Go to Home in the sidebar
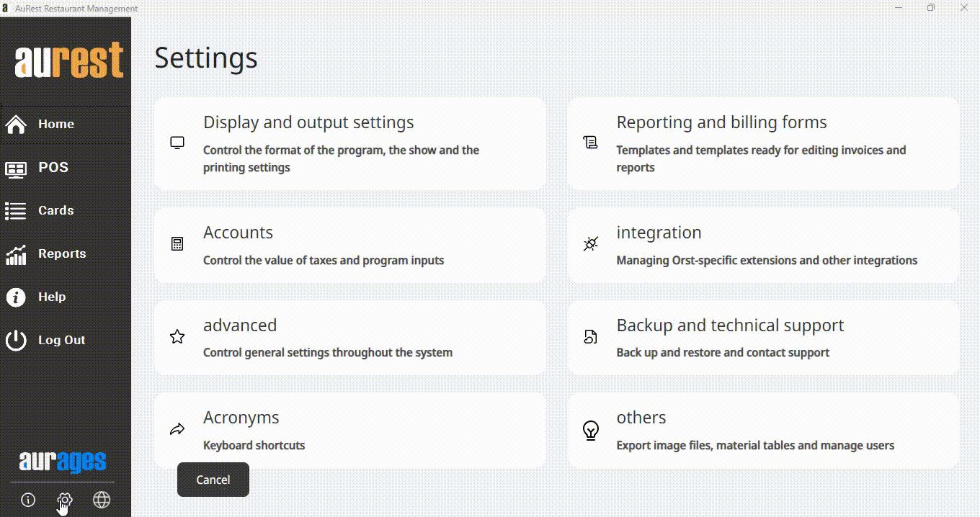Image resolution: width=980 pixels, height=517 pixels. (x=55, y=124)
